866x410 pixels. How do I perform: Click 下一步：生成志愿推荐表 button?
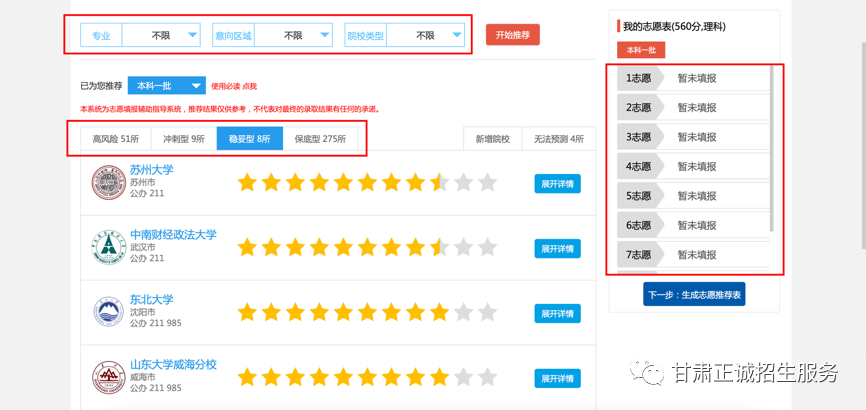click(x=696, y=295)
